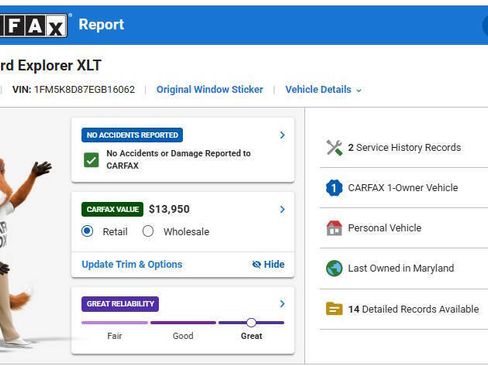Open the Original Window Sticker link
Viewport: 488px width, 366px height.
210,89
